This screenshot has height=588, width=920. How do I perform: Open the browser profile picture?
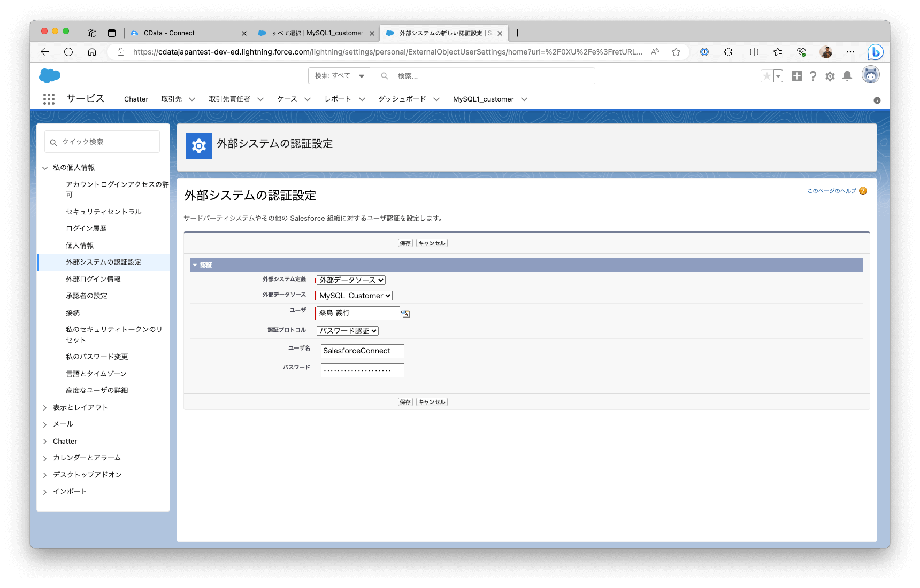pos(826,52)
